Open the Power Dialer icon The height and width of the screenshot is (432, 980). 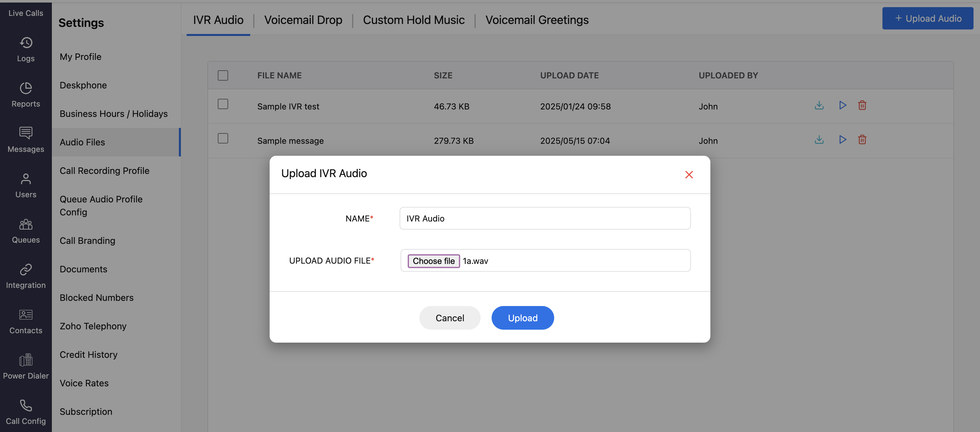(26, 360)
